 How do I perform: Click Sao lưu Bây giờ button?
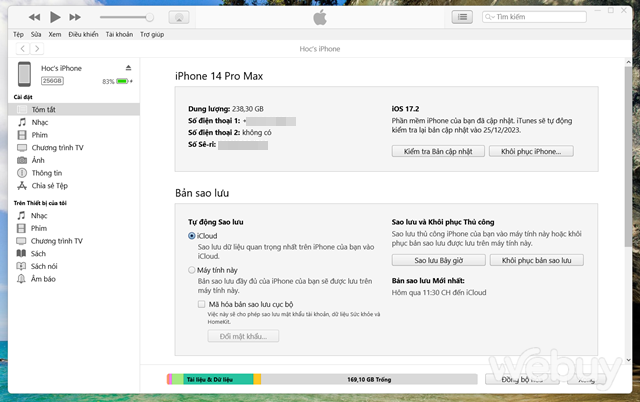click(439, 260)
